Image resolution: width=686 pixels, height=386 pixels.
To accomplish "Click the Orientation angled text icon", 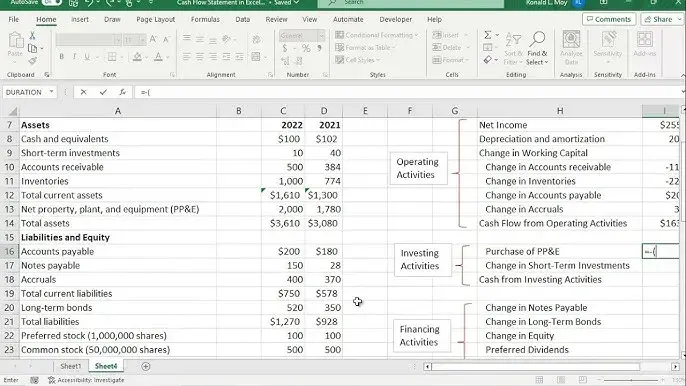I will point(226,39).
